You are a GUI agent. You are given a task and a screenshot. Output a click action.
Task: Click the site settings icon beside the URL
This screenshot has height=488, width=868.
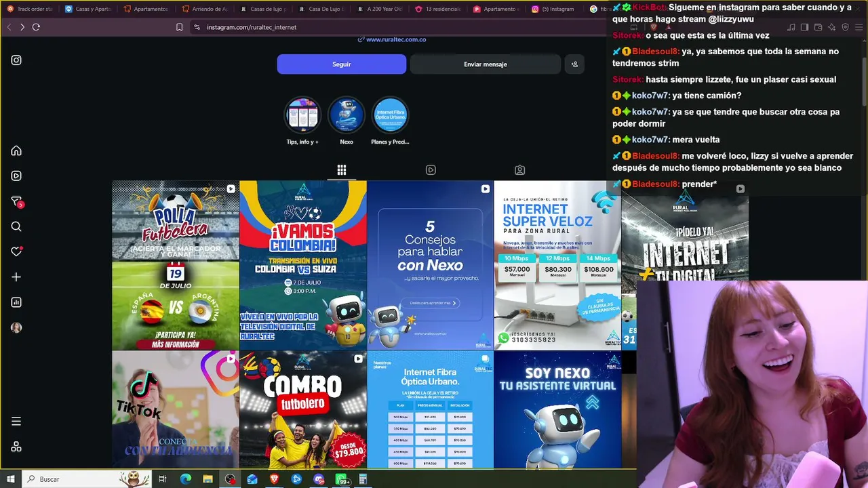click(197, 27)
